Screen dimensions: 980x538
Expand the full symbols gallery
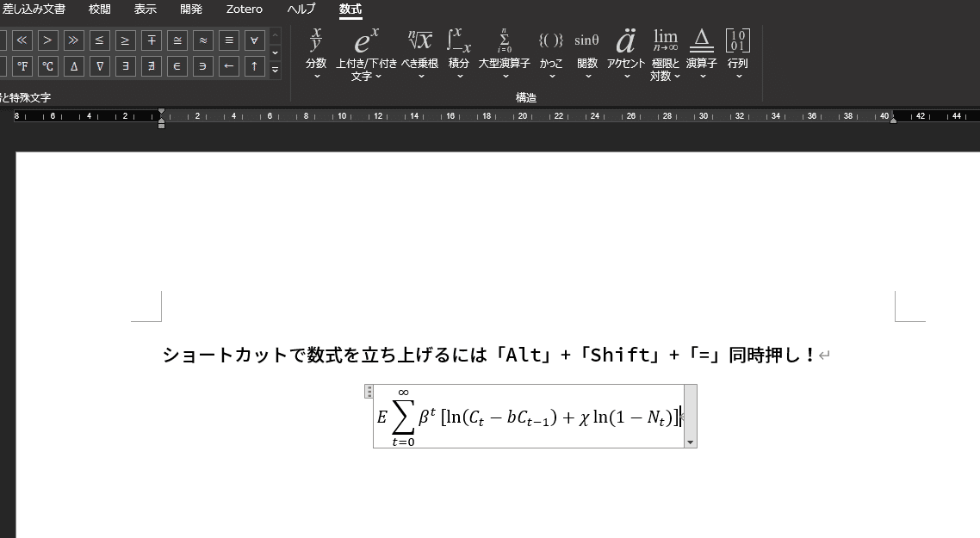click(x=275, y=70)
